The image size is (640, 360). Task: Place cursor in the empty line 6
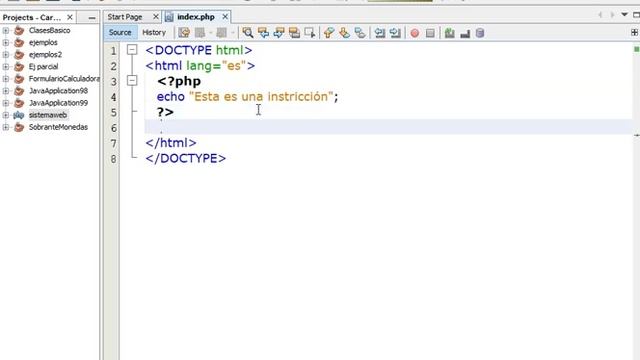click(388, 127)
